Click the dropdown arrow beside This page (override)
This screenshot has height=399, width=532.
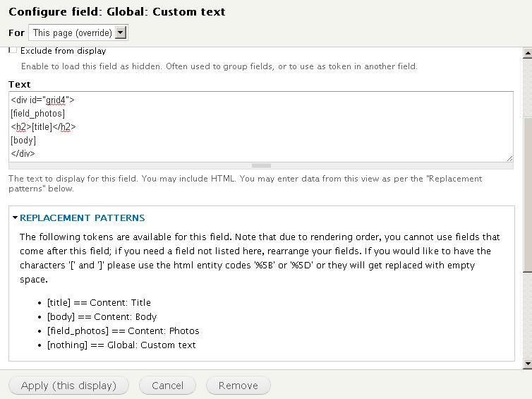tap(121, 32)
